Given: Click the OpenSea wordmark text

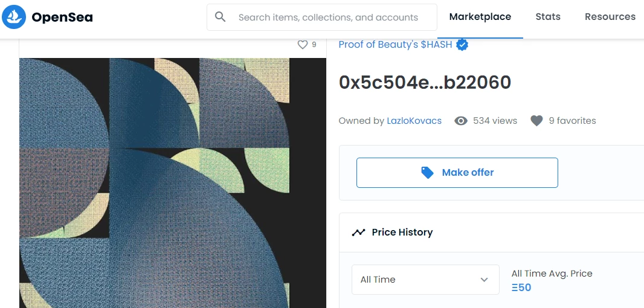Looking at the screenshot, I should click(x=62, y=18).
